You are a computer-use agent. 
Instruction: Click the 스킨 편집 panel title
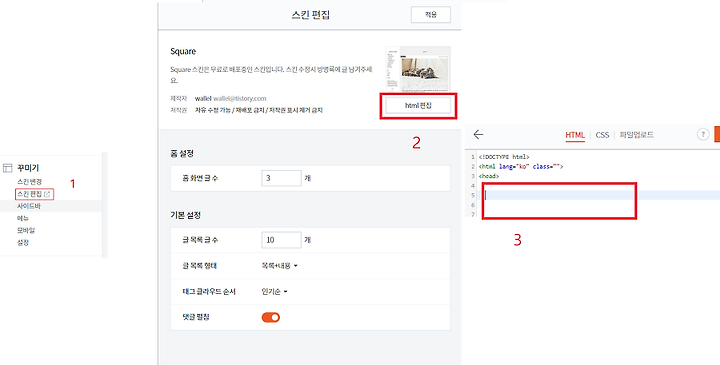click(x=311, y=15)
